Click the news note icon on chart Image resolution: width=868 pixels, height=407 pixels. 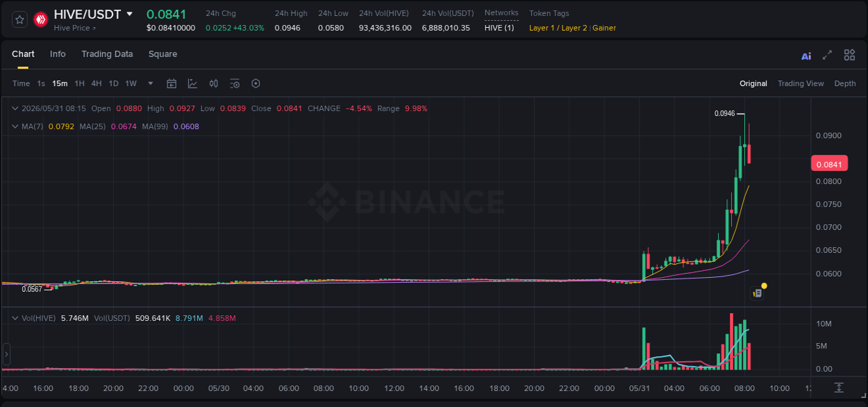tap(758, 294)
